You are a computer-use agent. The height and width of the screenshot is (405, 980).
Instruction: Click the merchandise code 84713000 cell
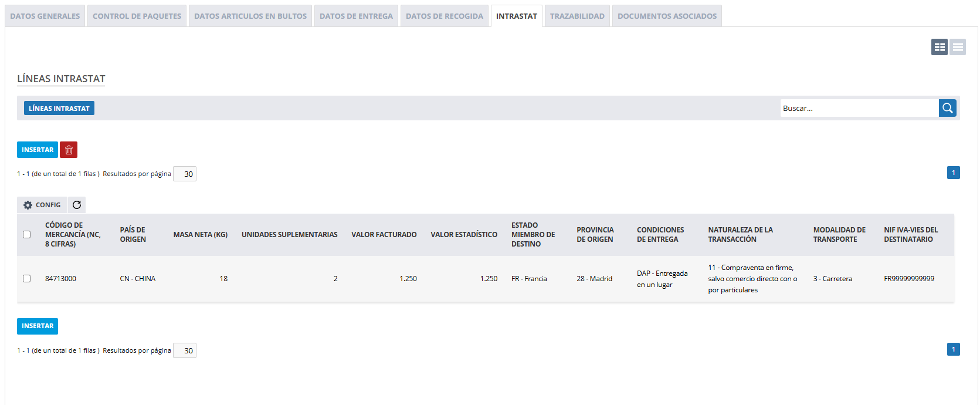[61, 279]
